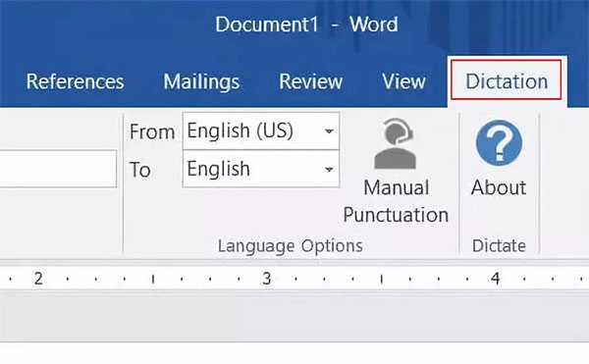Toggle the Manual Punctuation headset icon
The image size is (589, 364).
(x=395, y=143)
